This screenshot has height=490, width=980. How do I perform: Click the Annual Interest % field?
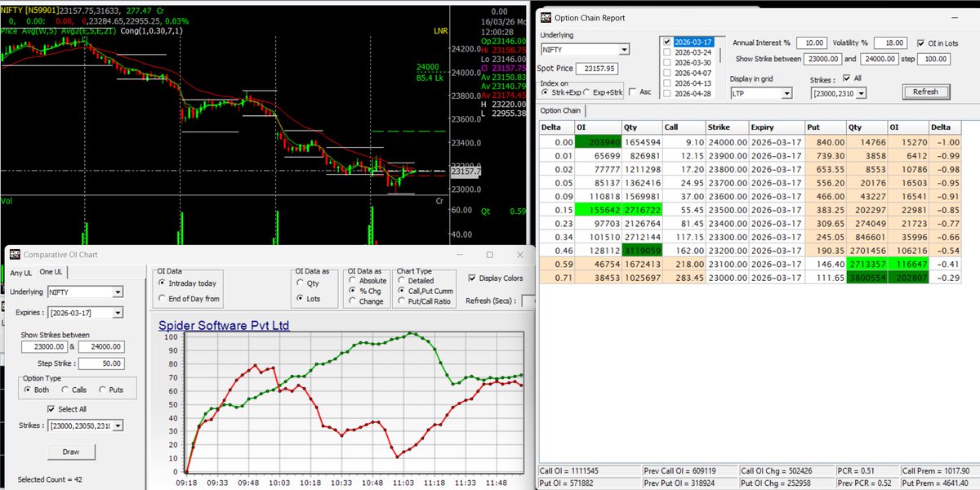[811, 42]
